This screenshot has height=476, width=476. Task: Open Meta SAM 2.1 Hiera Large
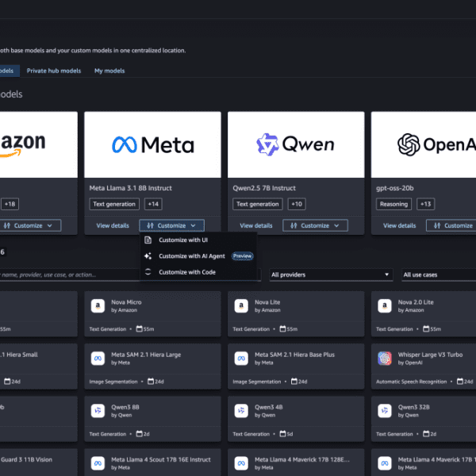pos(146,355)
